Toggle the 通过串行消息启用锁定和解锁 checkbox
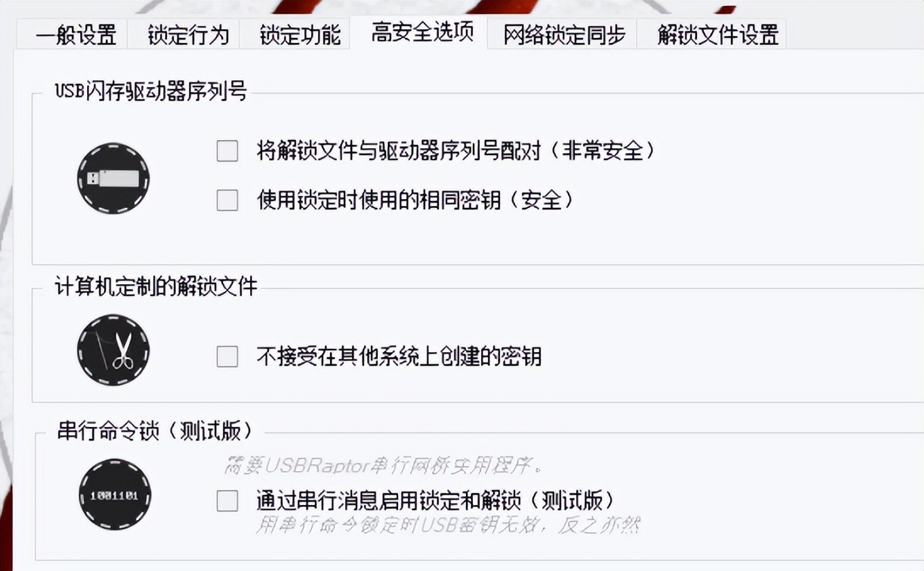The image size is (924, 571). tap(227, 502)
